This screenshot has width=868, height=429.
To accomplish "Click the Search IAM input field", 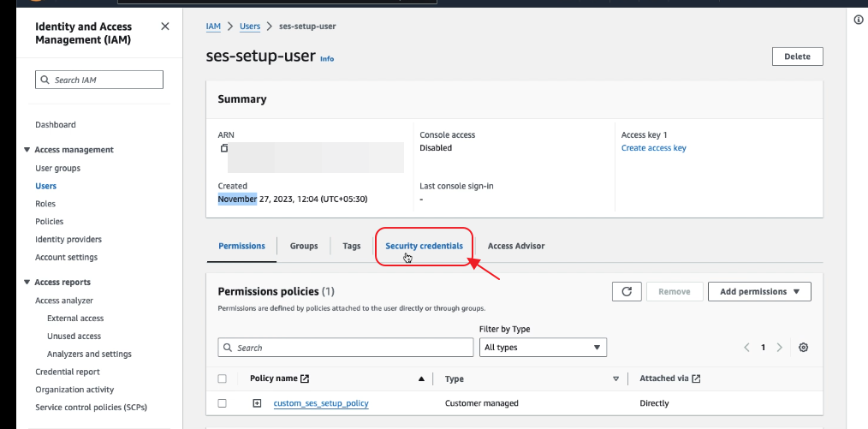I will click(99, 80).
